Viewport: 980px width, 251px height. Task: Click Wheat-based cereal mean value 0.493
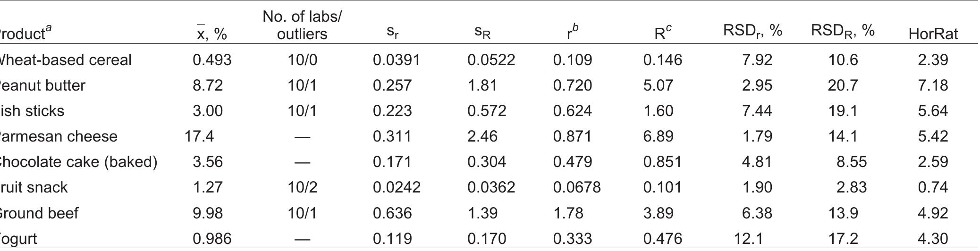[x=212, y=60]
